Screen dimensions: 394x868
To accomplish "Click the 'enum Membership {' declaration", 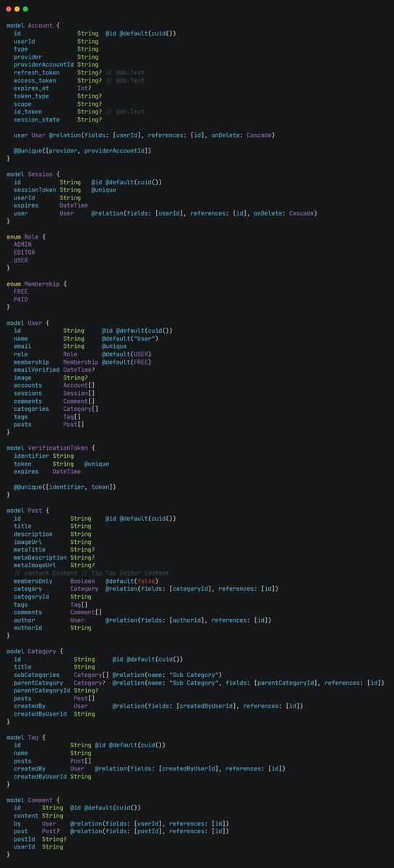I will (38, 284).
